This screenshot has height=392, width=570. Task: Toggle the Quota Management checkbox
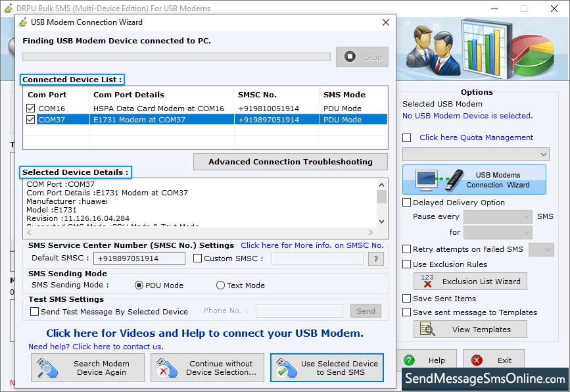click(x=407, y=138)
